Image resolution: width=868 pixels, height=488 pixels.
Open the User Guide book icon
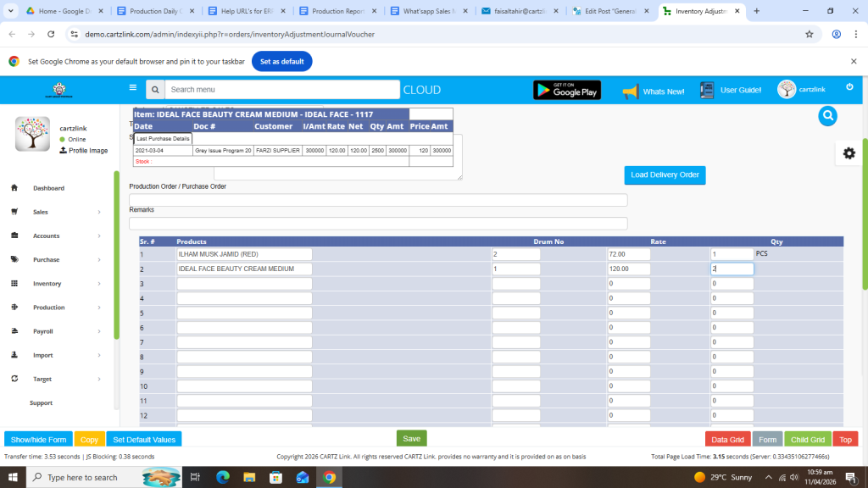tap(707, 91)
